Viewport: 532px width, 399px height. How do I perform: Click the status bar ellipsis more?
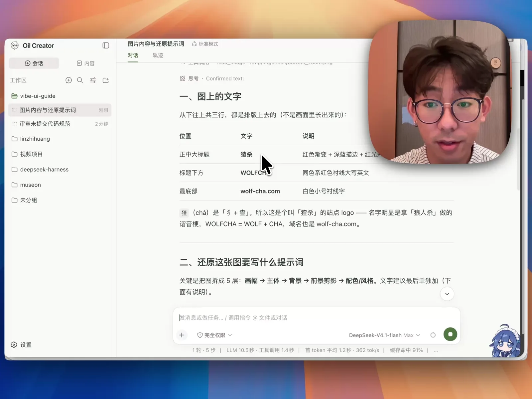[x=436, y=350]
